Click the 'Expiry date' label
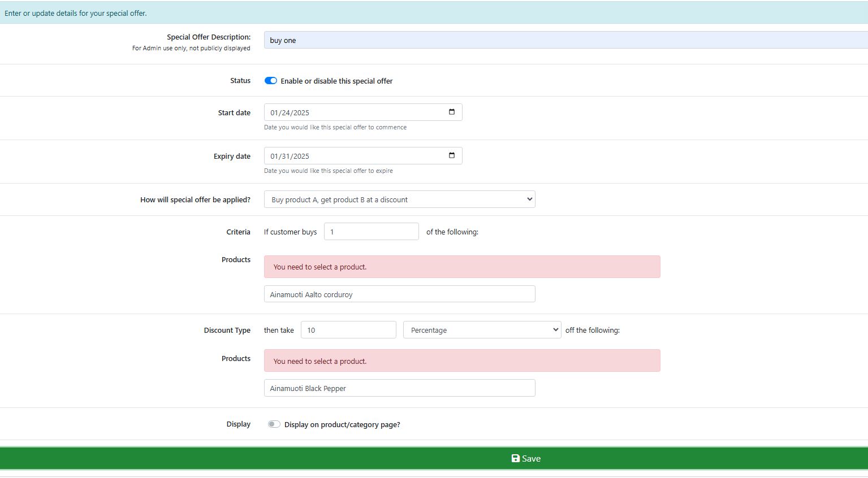The width and height of the screenshot is (868, 478). pos(232,156)
